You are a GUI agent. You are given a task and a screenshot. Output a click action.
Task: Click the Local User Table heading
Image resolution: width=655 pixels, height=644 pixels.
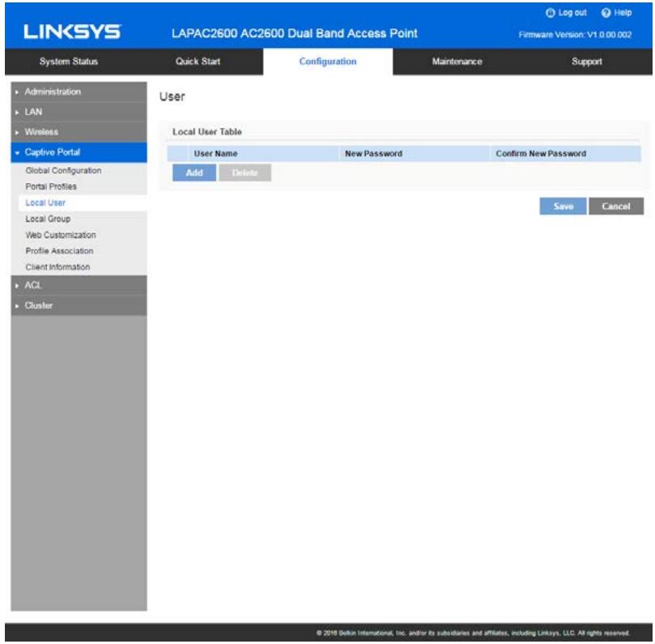click(x=207, y=132)
